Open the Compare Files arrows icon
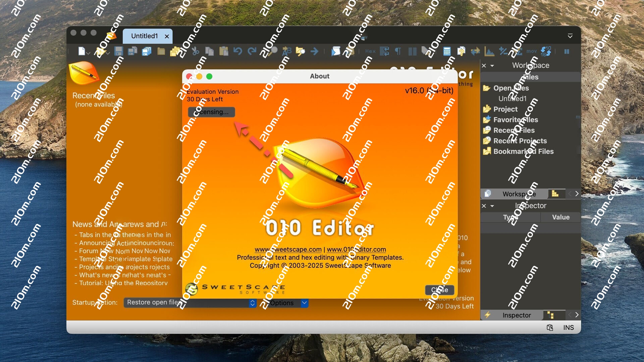Screen dimensions: 644x362 click(475, 51)
